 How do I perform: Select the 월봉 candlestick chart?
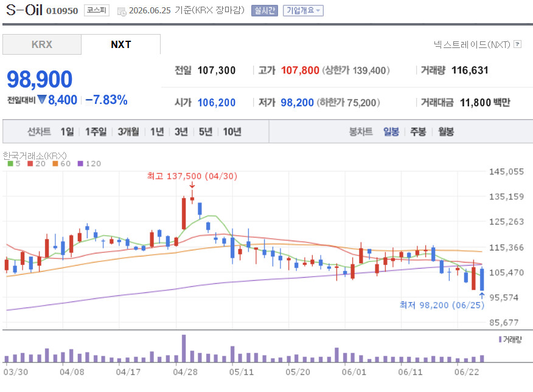[x=446, y=132]
